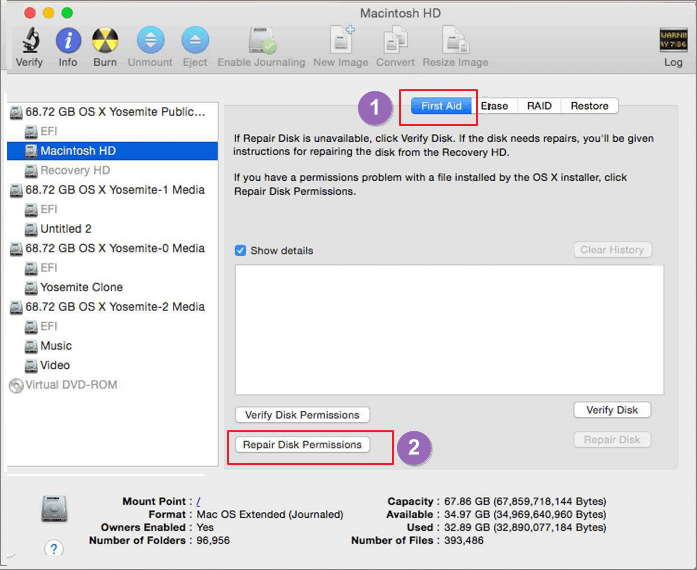
Task: Open the Restore tab
Action: pyautogui.click(x=589, y=106)
